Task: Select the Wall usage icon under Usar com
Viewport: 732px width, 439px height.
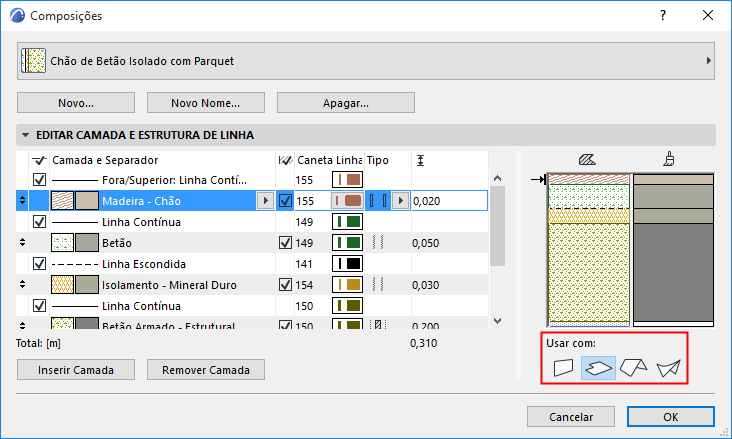Action: (x=563, y=368)
